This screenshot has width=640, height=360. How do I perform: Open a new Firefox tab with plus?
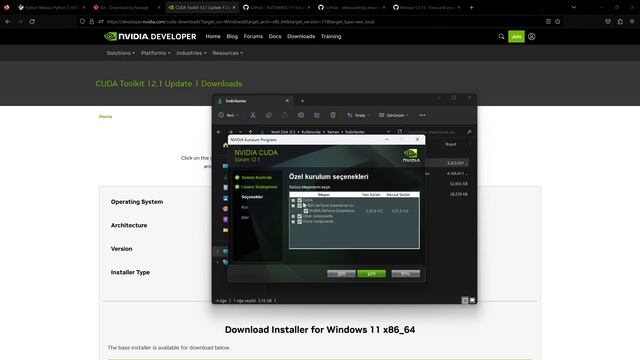(x=471, y=7)
